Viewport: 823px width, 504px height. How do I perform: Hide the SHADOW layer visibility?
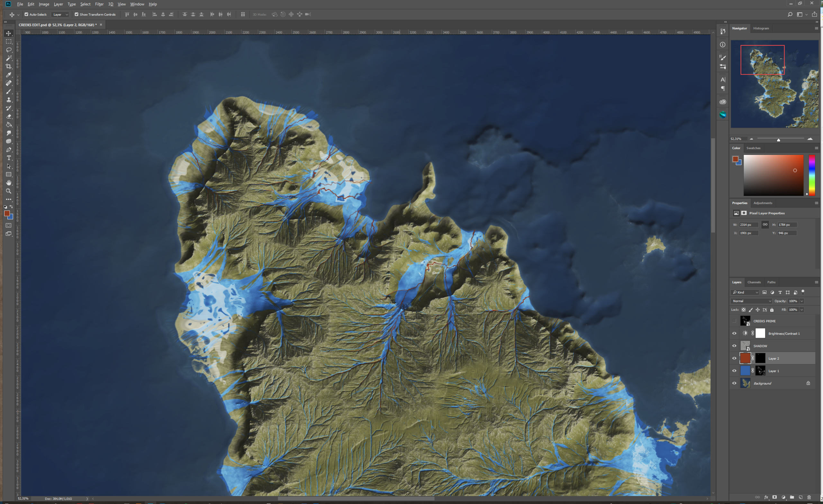(x=734, y=346)
